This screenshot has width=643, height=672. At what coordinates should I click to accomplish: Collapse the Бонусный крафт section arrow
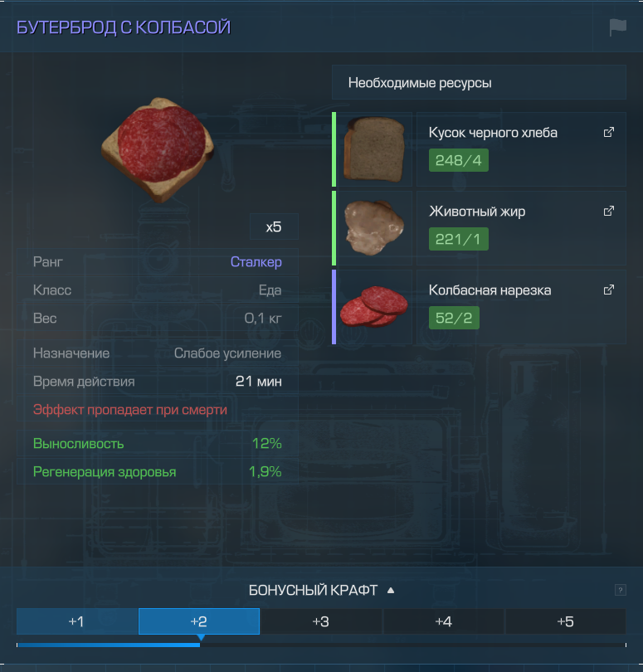coord(391,590)
